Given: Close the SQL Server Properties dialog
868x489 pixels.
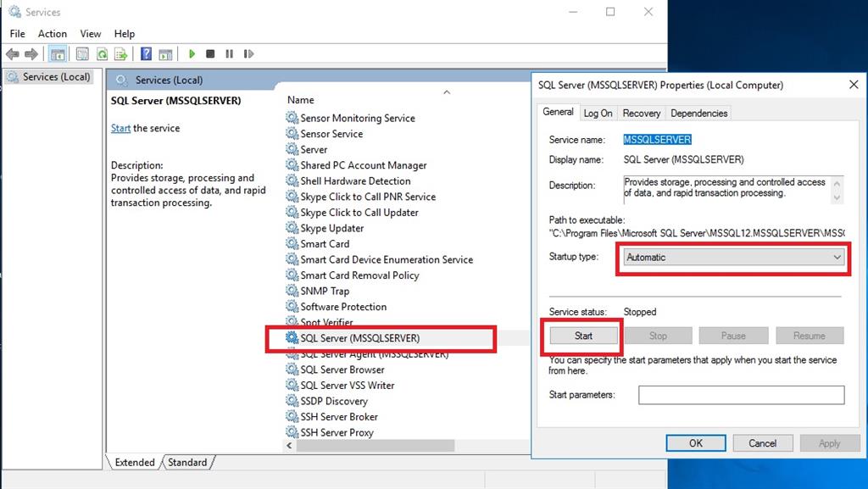Looking at the screenshot, I should point(854,85).
